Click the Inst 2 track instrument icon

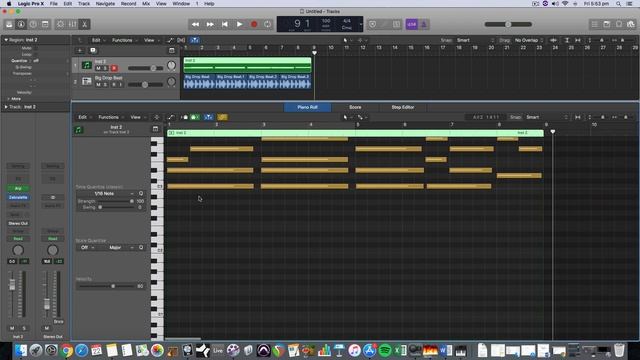[x=87, y=65]
